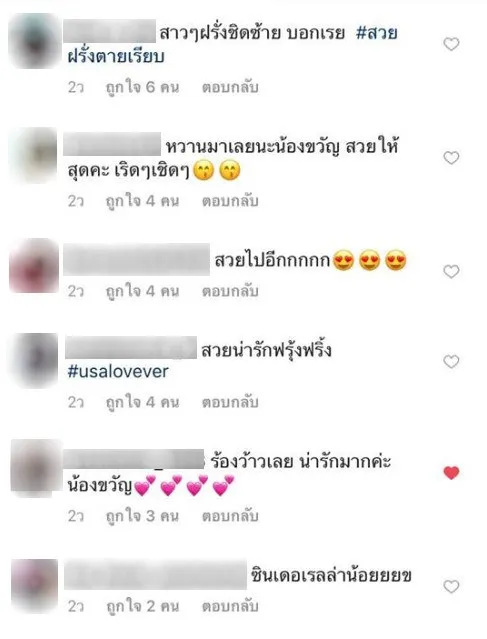487x639 pixels.
Task: View 2 likes on ซินเดอเรลล่าน้อย comment
Action: [142, 606]
